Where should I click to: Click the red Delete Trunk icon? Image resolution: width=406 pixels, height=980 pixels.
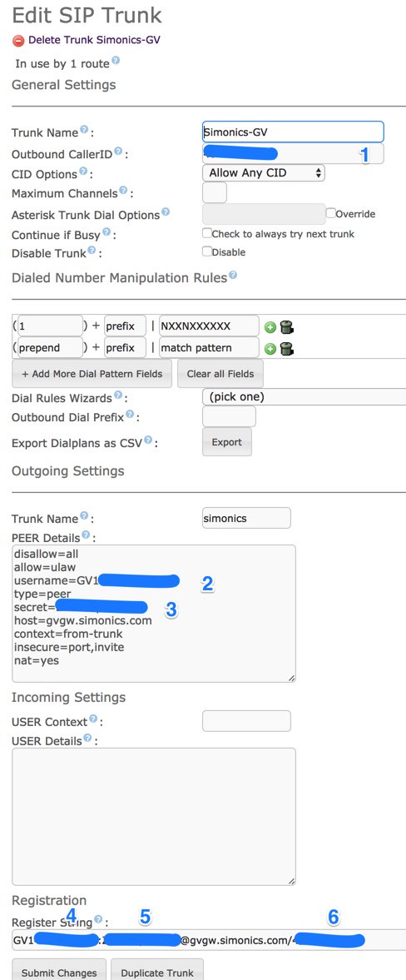coord(18,40)
